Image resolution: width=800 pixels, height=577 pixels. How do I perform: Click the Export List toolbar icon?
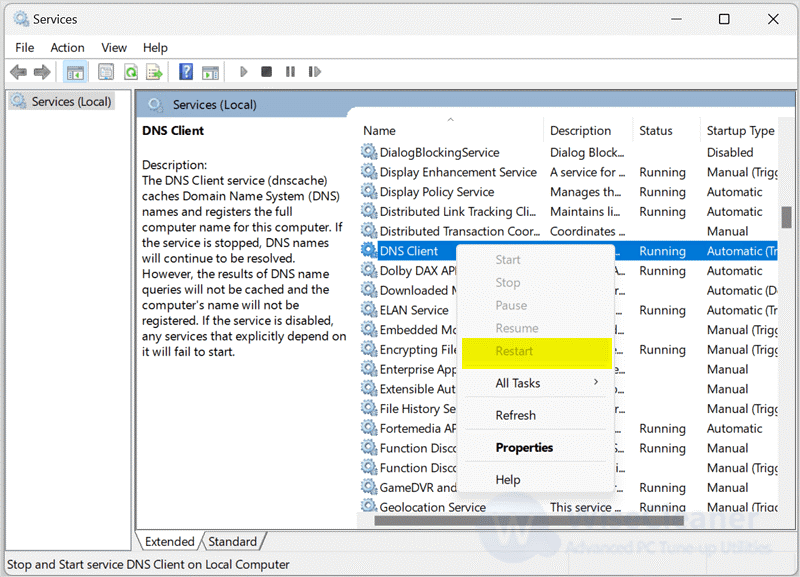(154, 72)
